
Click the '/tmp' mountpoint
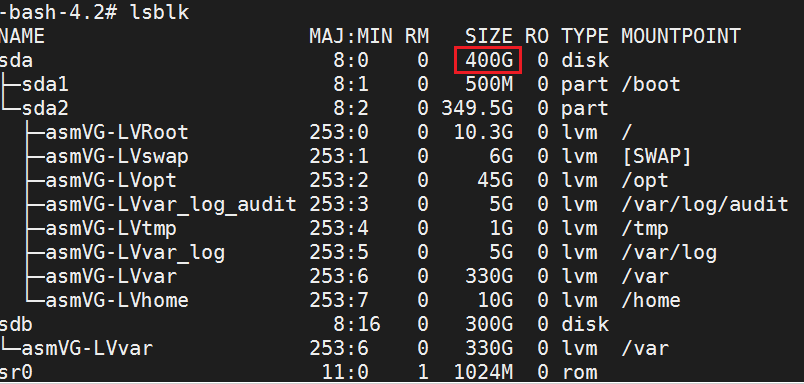click(645, 228)
